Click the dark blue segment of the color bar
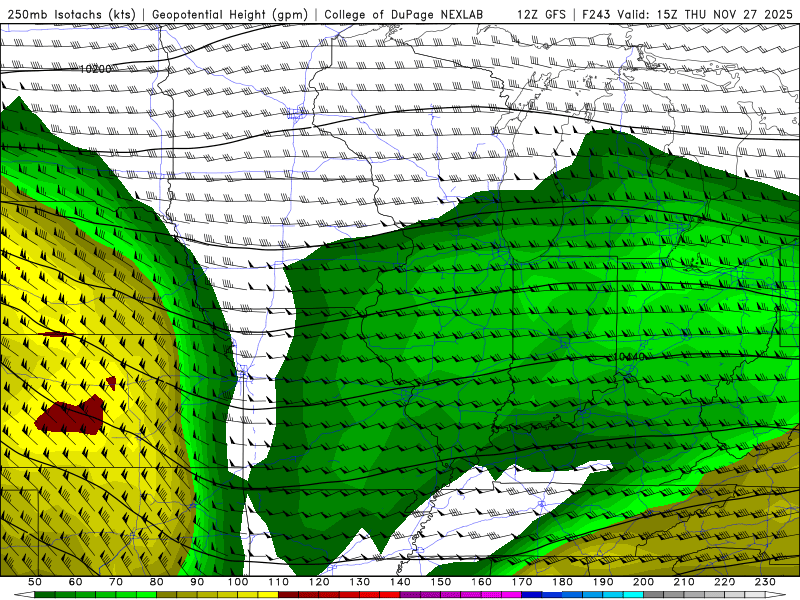800x600 pixels. pyautogui.click(x=532, y=594)
